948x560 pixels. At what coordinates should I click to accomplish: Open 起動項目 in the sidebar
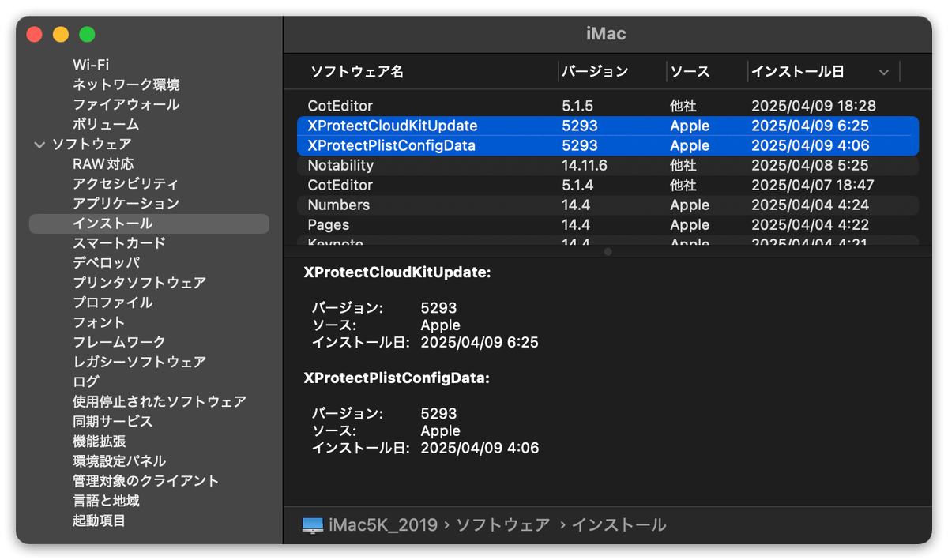click(100, 521)
